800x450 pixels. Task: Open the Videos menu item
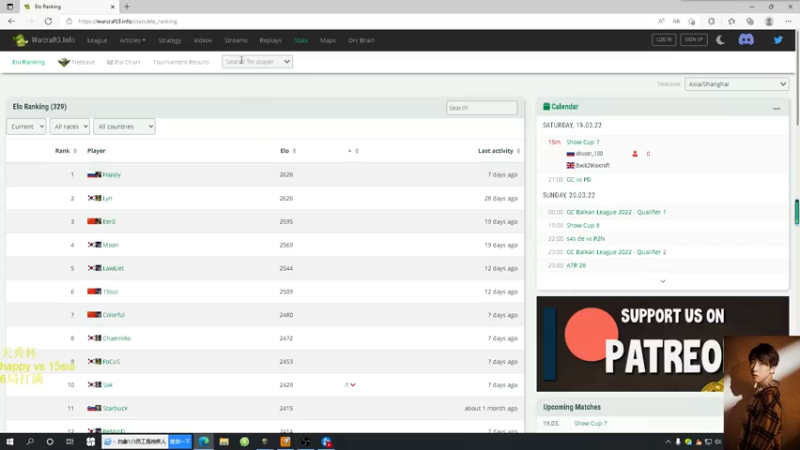(x=203, y=40)
